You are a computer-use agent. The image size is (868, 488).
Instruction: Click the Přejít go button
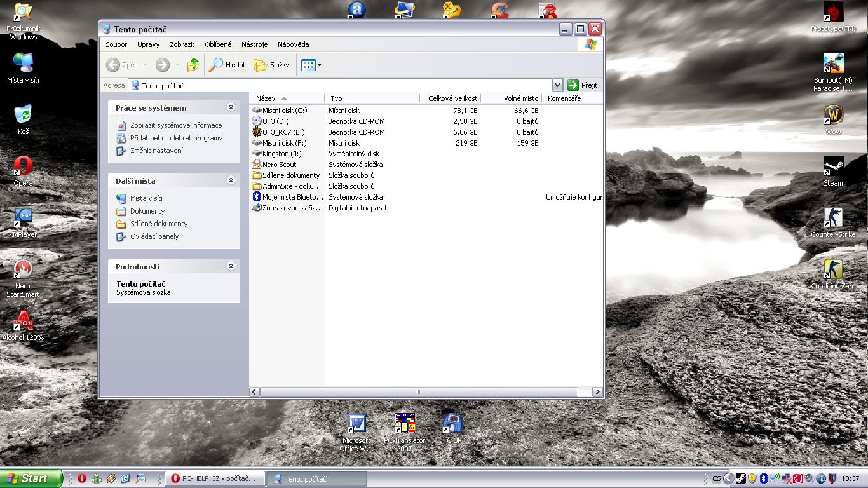(583, 85)
